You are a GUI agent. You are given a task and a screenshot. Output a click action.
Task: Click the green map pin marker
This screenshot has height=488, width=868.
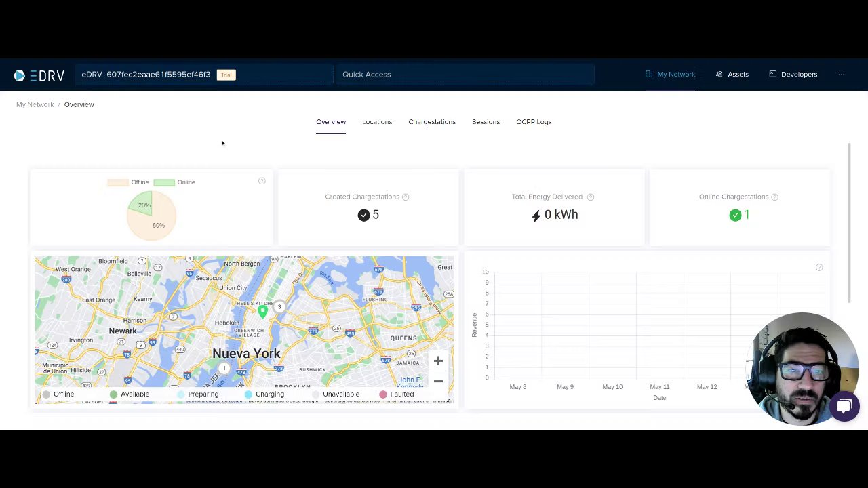point(263,311)
